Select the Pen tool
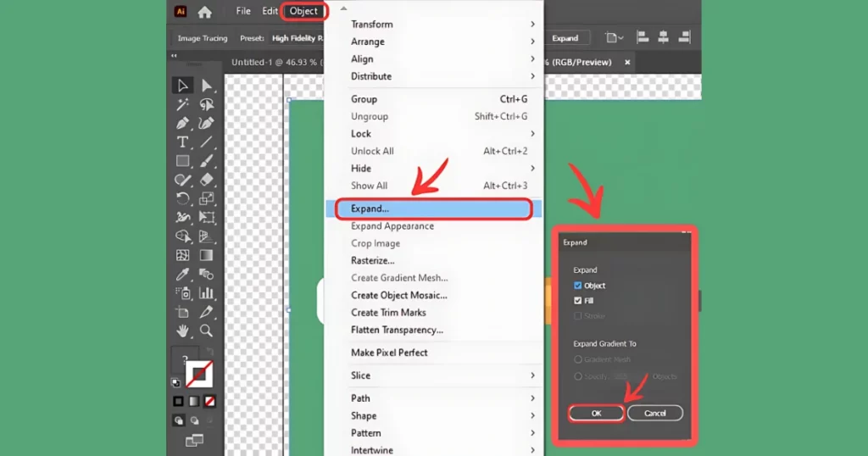This screenshot has width=868, height=456. coord(183,123)
